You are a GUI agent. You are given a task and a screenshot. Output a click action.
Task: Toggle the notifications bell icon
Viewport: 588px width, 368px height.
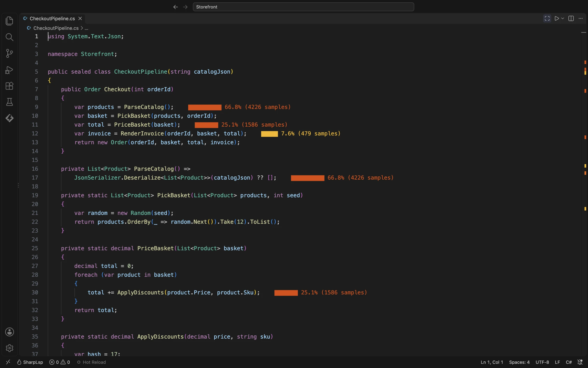point(580,362)
